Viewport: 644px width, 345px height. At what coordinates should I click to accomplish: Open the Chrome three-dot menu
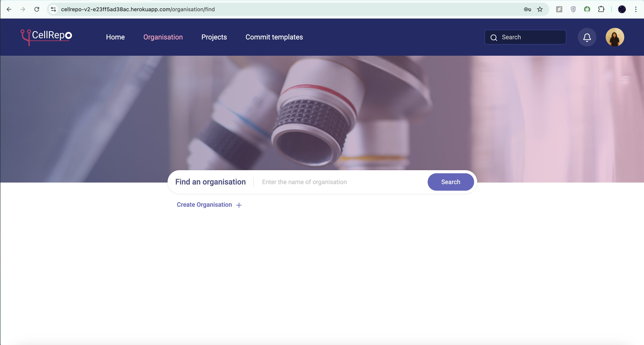point(636,9)
